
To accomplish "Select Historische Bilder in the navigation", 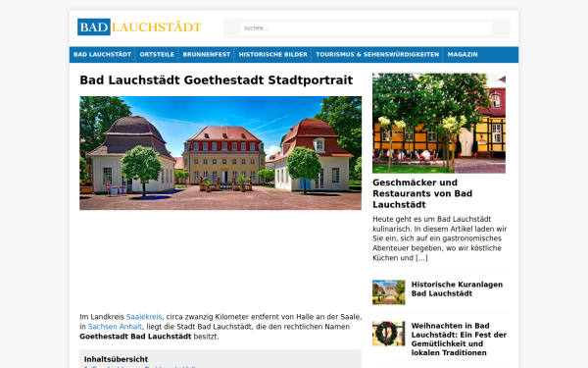I will click(272, 54).
